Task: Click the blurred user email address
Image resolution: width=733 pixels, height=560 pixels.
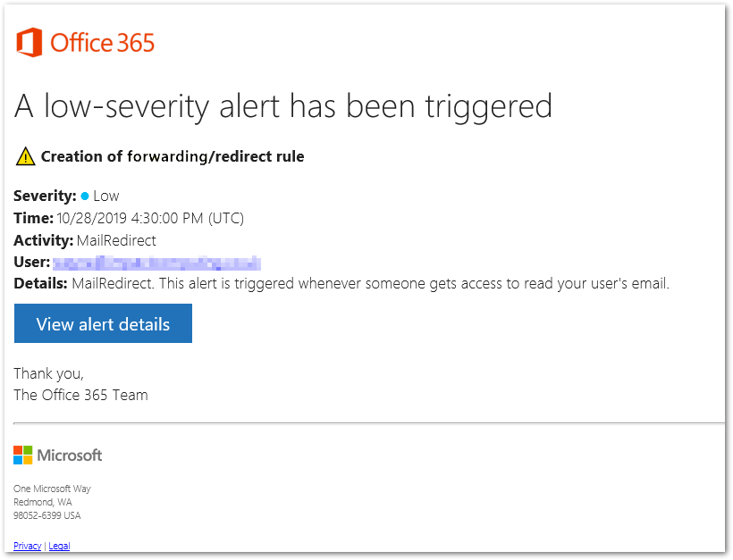Action: click(157, 262)
